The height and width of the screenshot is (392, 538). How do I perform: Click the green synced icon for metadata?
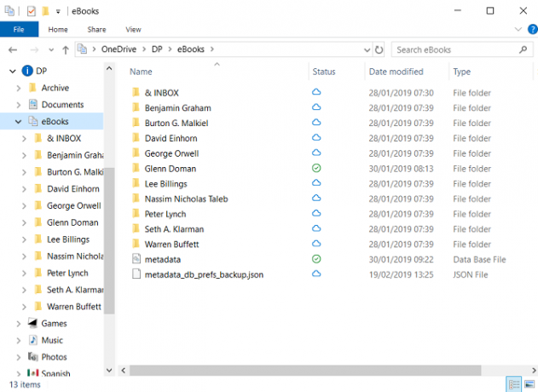316,259
